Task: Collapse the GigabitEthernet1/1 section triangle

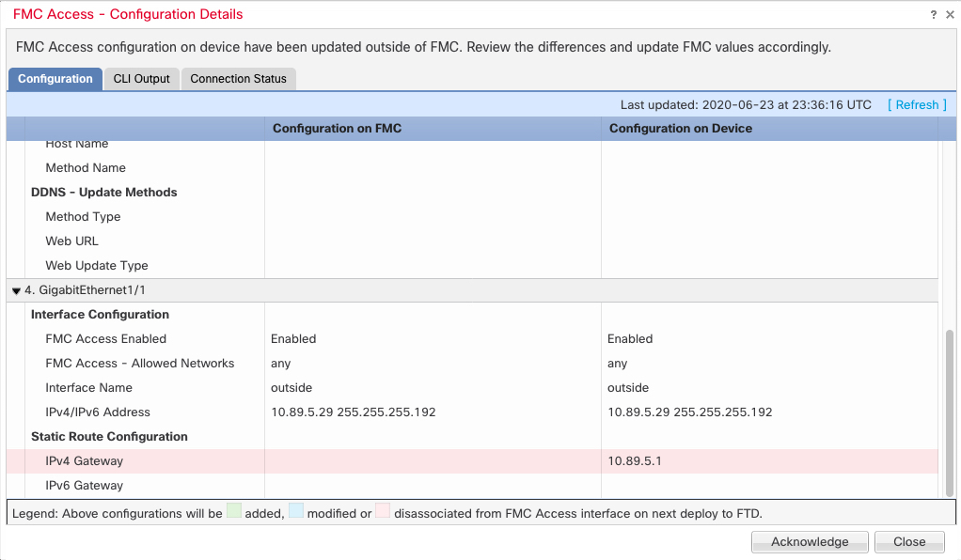Action: click(x=16, y=291)
